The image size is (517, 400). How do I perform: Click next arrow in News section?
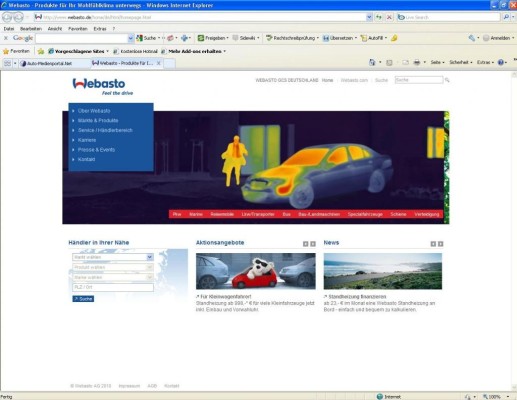tap(441, 244)
